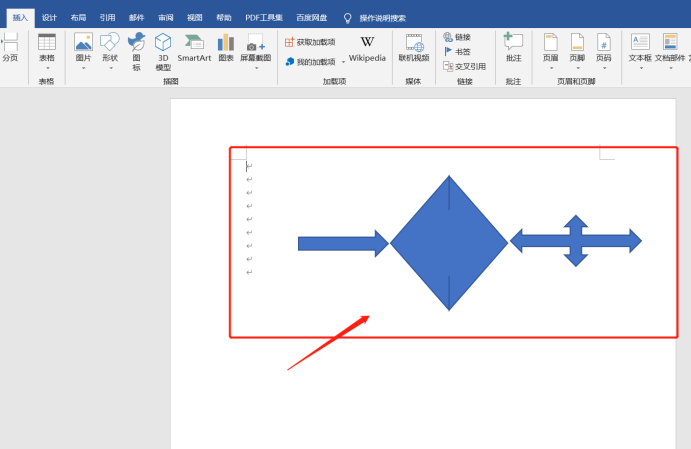Open the SmartArt graphic tool
The width and height of the screenshot is (691, 449).
tap(194, 46)
